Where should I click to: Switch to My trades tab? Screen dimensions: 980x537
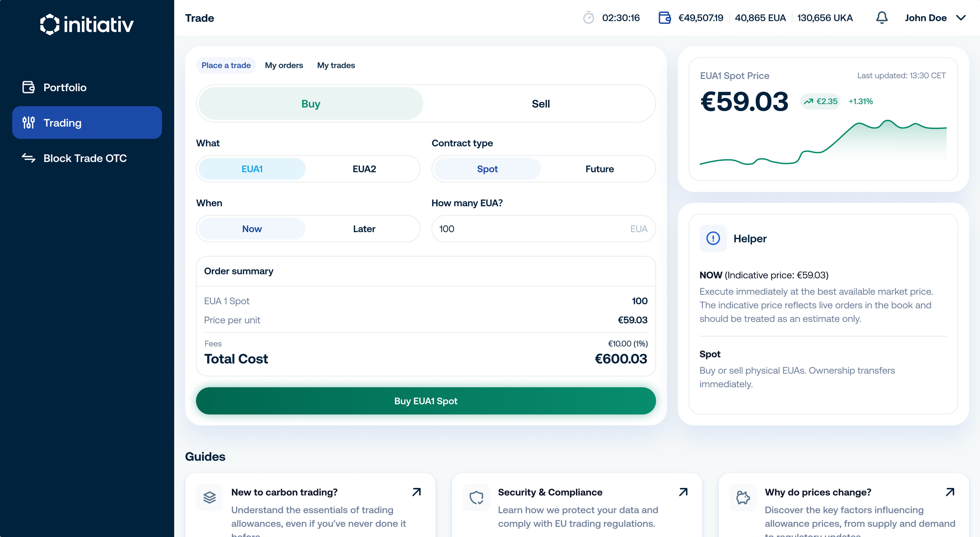[336, 65]
